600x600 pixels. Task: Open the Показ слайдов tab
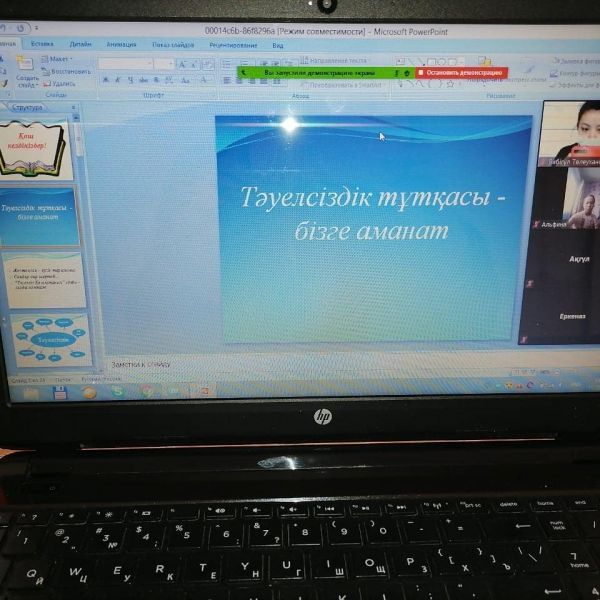pyautogui.click(x=172, y=45)
